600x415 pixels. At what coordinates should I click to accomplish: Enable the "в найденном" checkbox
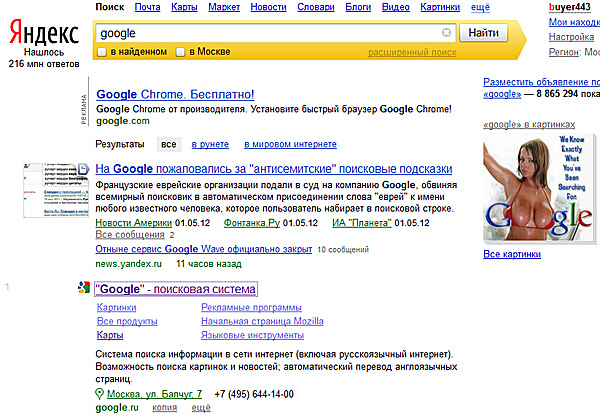101,51
